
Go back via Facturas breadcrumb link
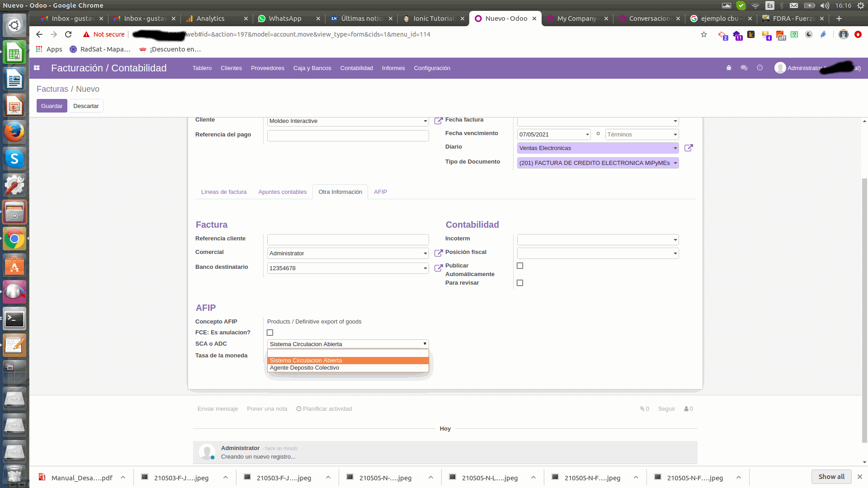(x=52, y=89)
